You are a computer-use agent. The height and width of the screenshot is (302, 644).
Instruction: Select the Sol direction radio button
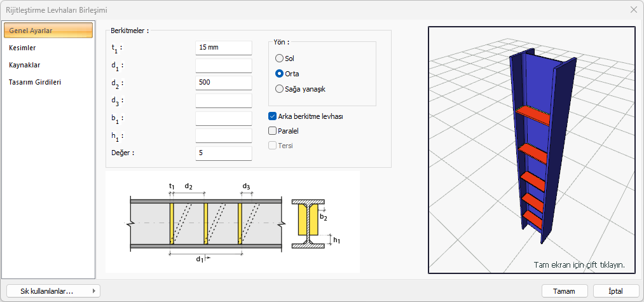click(x=279, y=58)
